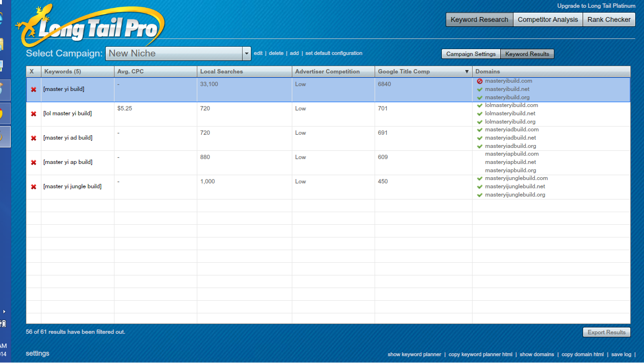Viewport: 644px width, 363px height.
Task: Click the delete campaign link
Action: pos(276,54)
